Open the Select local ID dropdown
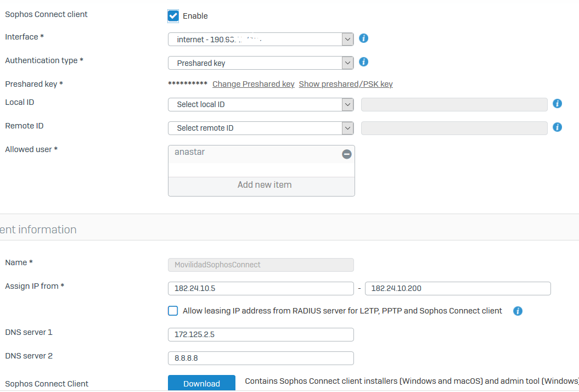 [x=261, y=104]
